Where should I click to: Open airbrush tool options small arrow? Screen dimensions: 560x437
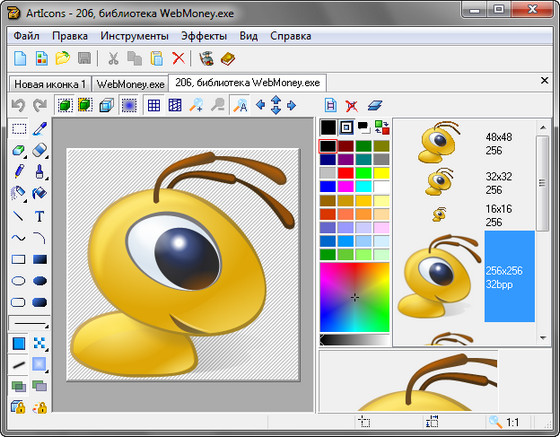25,201
